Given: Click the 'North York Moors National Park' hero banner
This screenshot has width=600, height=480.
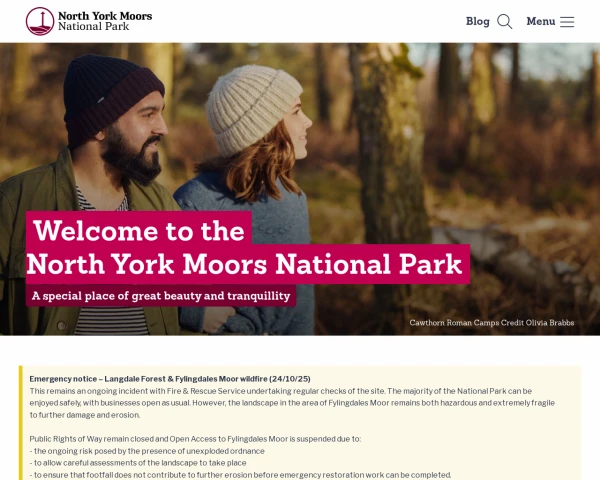Looking at the screenshot, I should pos(248,264).
